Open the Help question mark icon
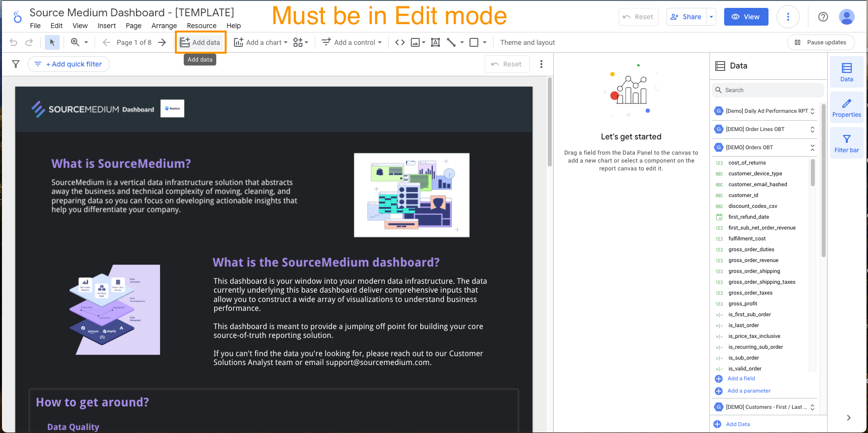 (x=823, y=17)
